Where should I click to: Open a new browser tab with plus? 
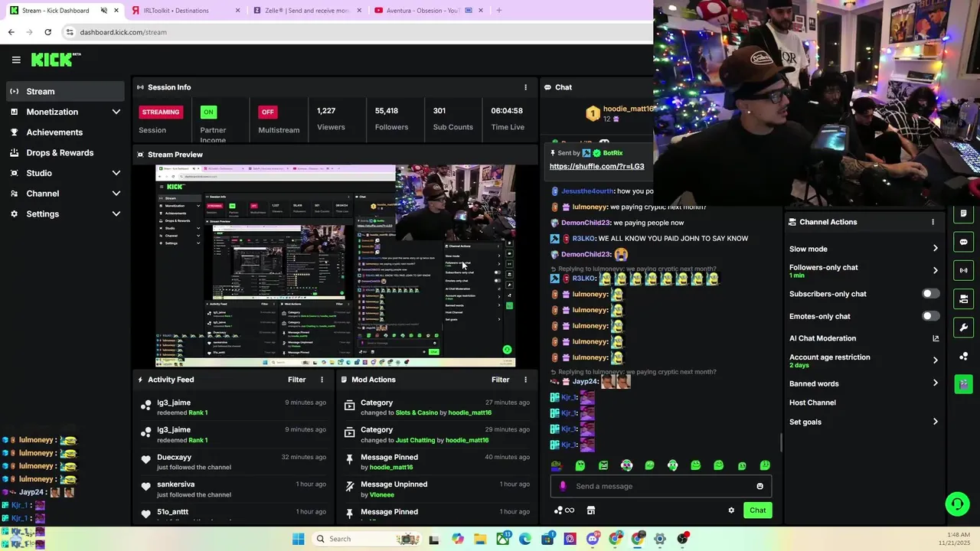tap(498, 11)
